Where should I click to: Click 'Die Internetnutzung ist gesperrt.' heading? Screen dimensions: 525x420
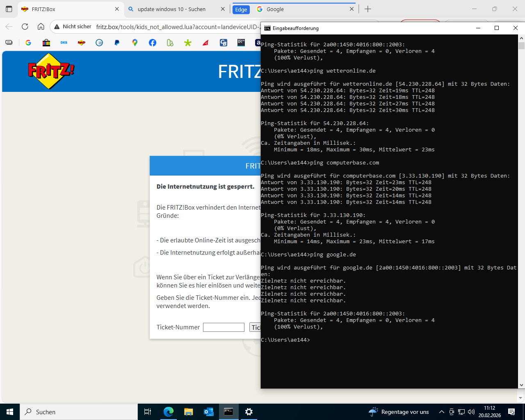click(205, 187)
